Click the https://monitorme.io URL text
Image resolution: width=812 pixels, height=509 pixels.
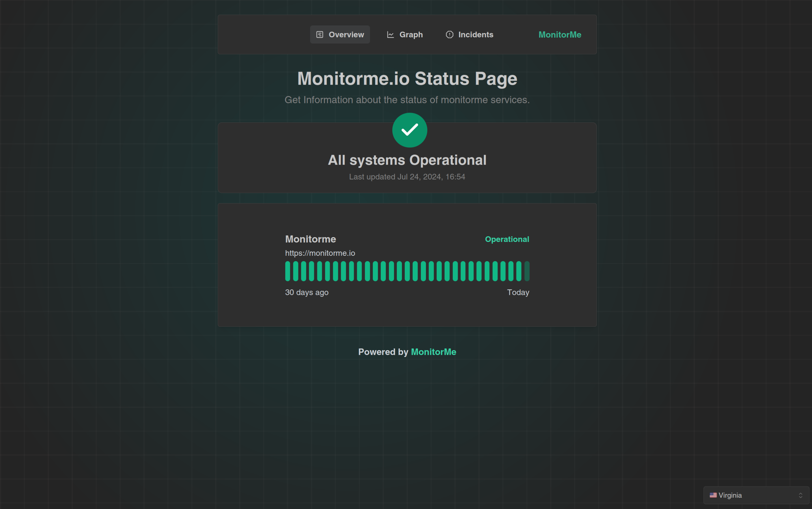click(x=320, y=253)
